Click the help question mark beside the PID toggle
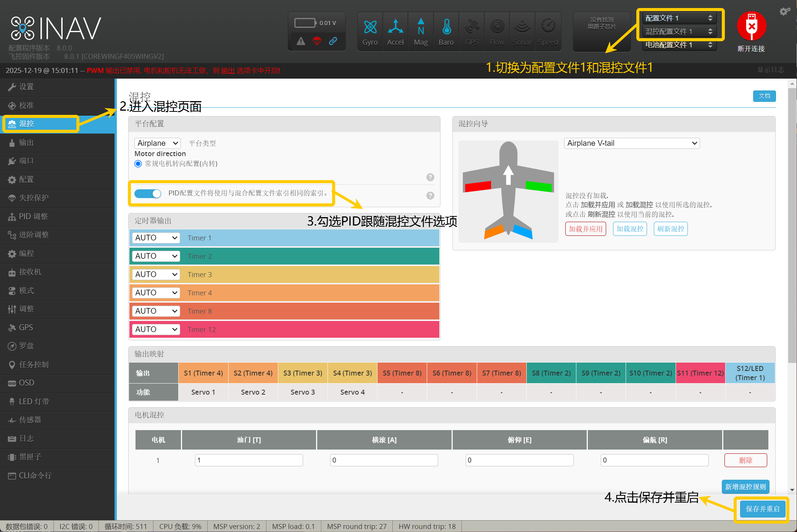Image resolution: width=797 pixels, height=532 pixels. (x=430, y=195)
